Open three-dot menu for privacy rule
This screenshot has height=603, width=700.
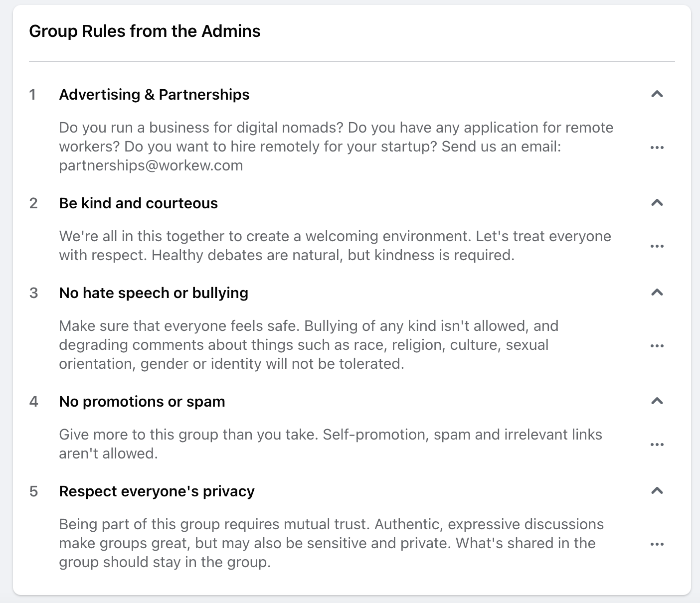point(657,544)
